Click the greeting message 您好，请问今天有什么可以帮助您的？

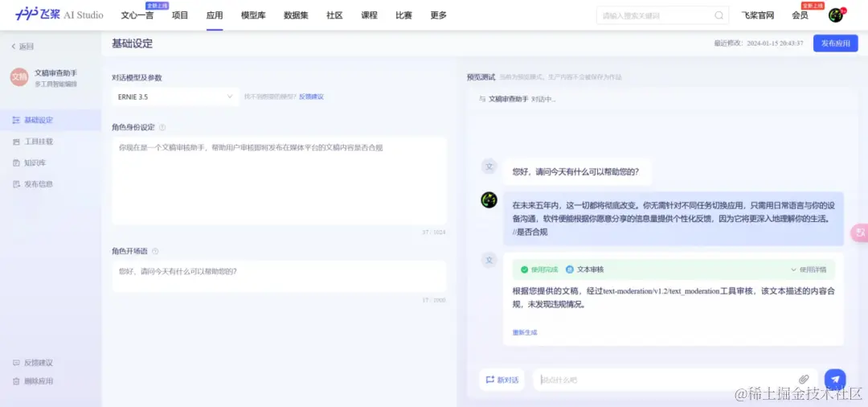coord(575,171)
